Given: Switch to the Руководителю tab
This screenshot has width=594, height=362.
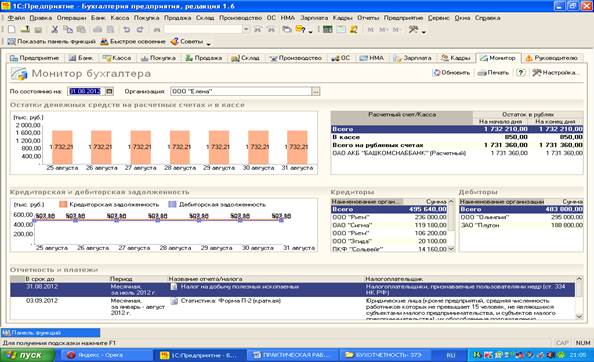Looking at the screenshot, I should (x=552, y=58).
